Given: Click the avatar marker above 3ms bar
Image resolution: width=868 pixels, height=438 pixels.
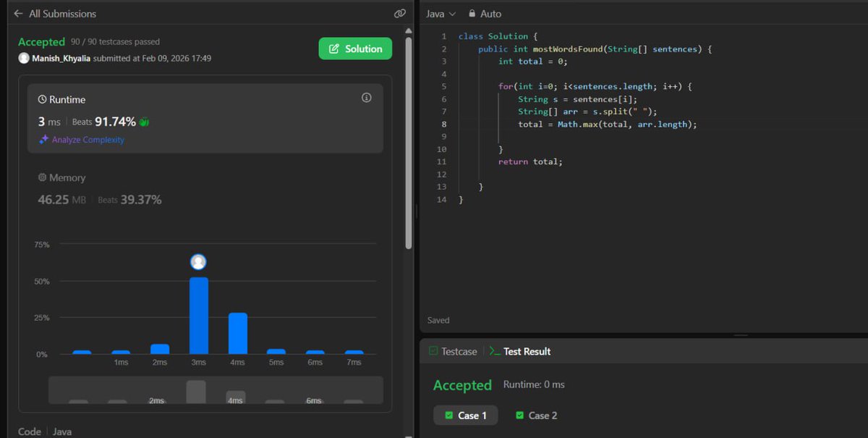Looking at the screenshot, I should [x=198, y=262].
